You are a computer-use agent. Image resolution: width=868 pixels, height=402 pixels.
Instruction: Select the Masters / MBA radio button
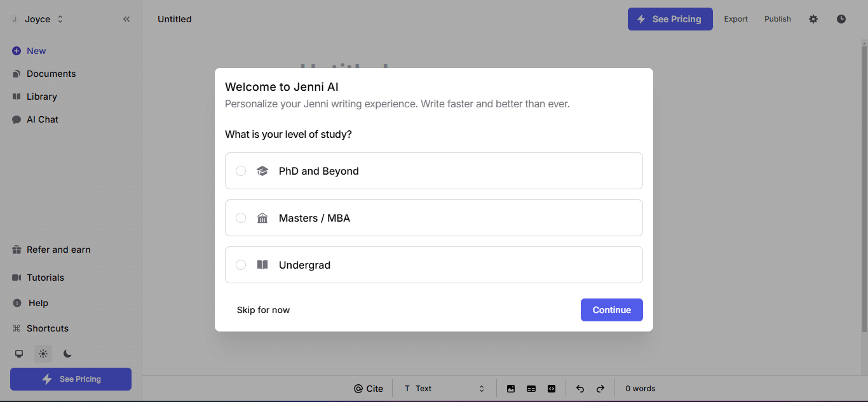click(241, 218)
